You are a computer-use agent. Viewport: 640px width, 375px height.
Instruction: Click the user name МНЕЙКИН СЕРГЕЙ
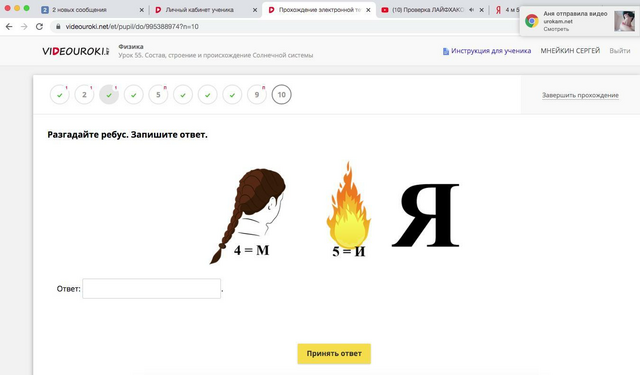pyautogui.click(x=570, y=51)
